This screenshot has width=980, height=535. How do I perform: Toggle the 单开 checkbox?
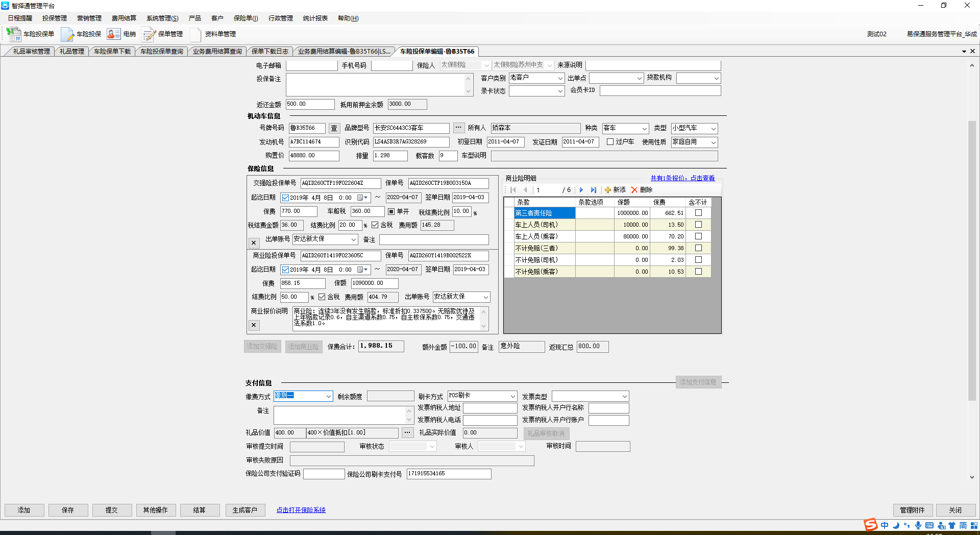(x=391, y=211)
